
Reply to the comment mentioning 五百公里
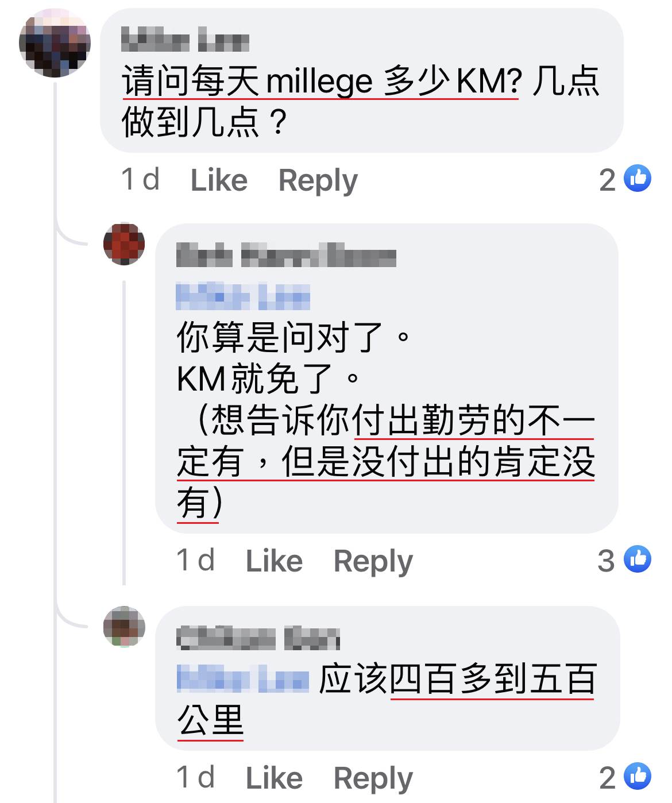click(373, 779)
